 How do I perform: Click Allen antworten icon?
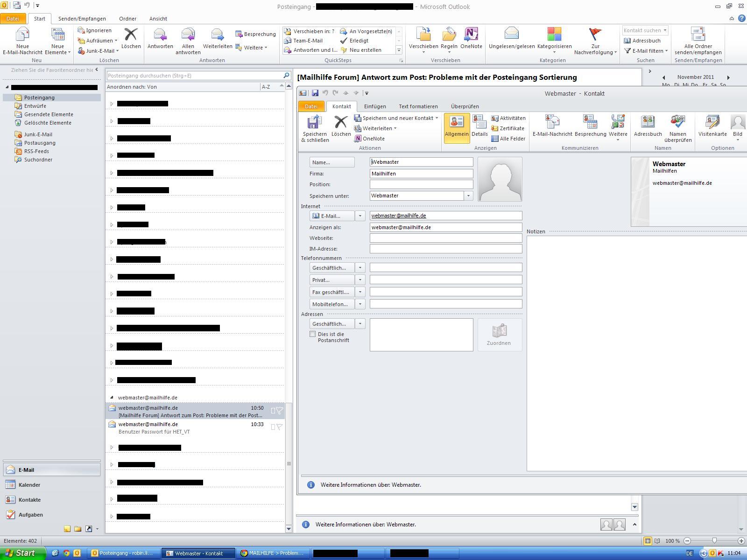tap(188, 35)
